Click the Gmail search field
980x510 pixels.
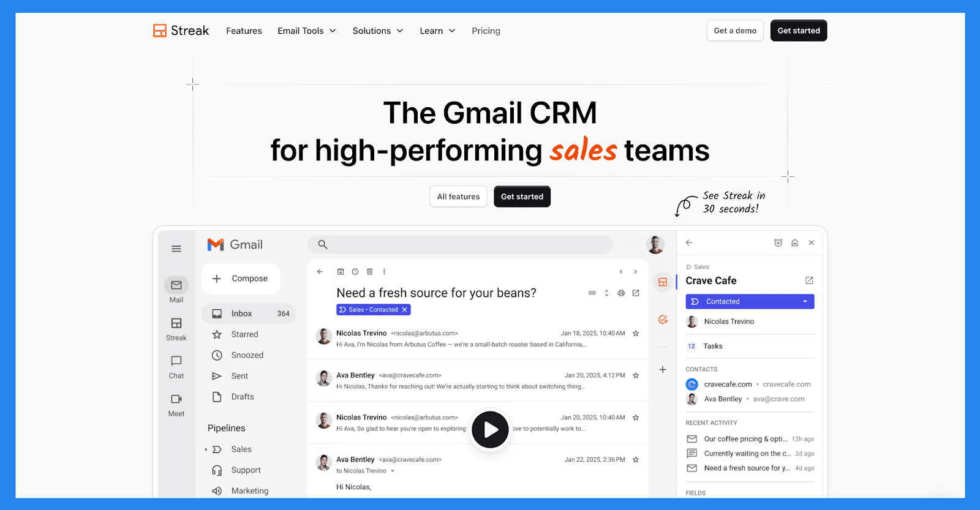(460, 244)
